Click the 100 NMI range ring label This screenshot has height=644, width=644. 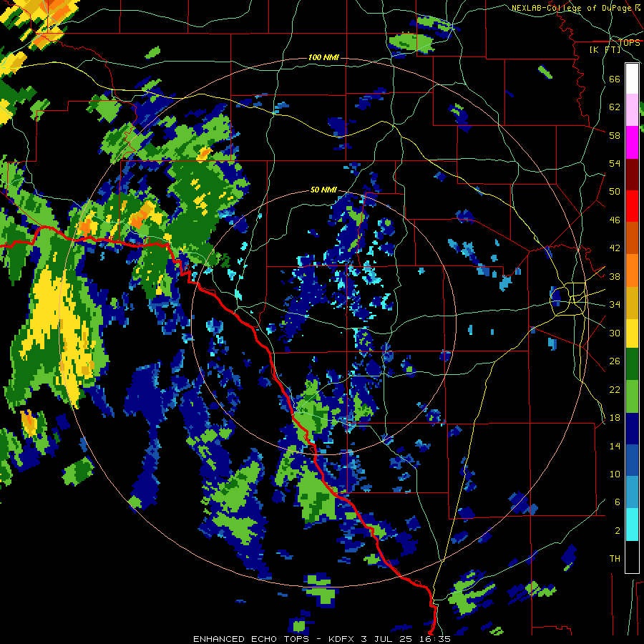323,57
